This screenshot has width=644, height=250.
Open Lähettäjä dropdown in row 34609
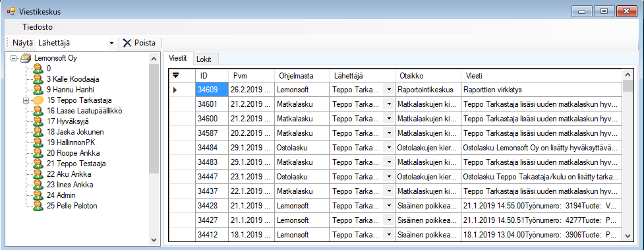388,90
